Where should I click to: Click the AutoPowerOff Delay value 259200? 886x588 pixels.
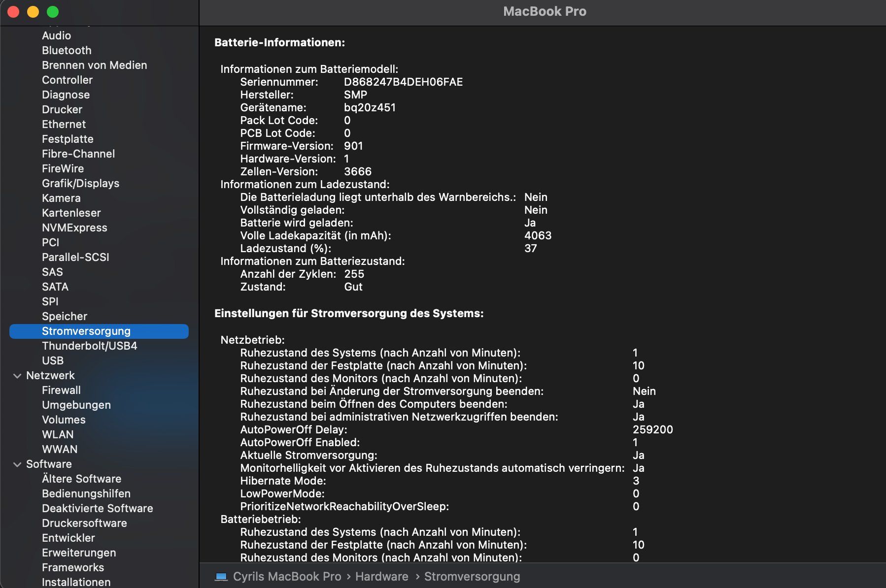click(x=652, y=429)
